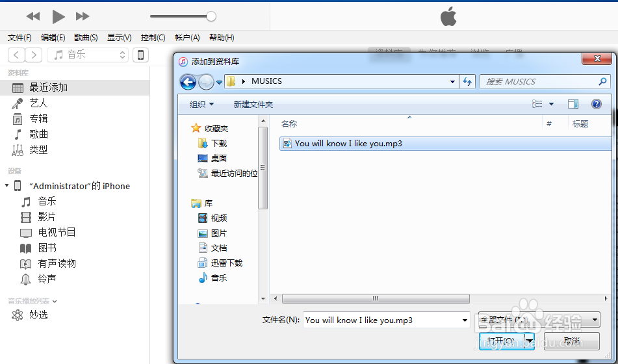
Task: Click the iPhone device button in toolbar
Action: (x=141, y=55)
